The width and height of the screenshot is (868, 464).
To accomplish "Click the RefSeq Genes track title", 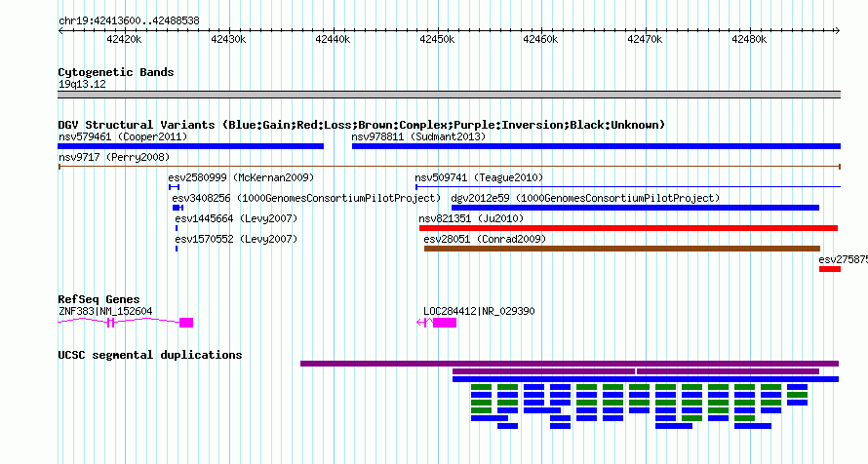I will 99,299.
